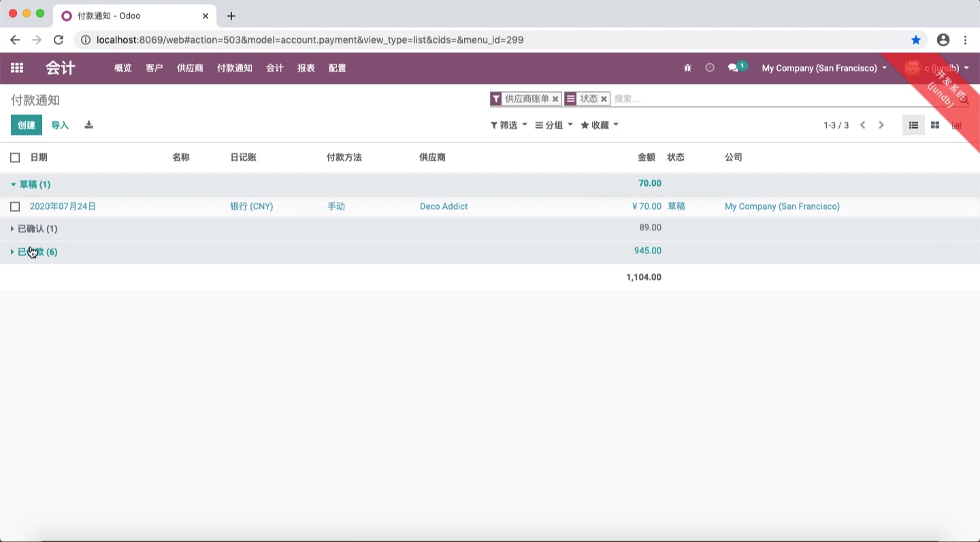Click the export records icon beside 导入
This screenshot has width=980, height=542.
[x=88, y=125]
